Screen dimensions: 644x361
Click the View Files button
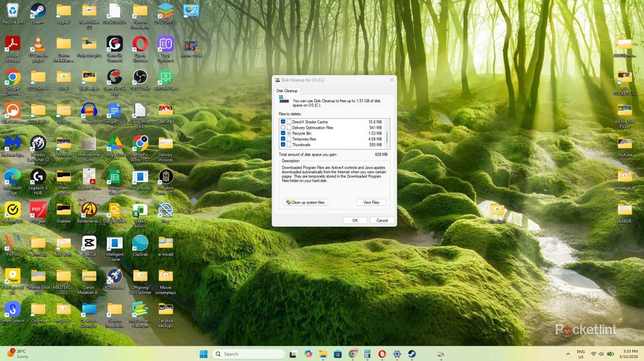point(371,202)
